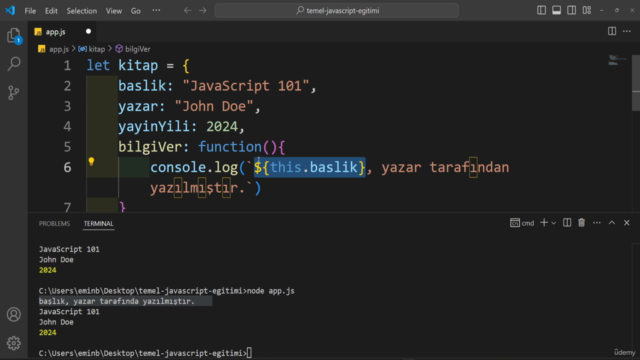Toggle the bottom panel layout icon

click(x=556, y=11)
